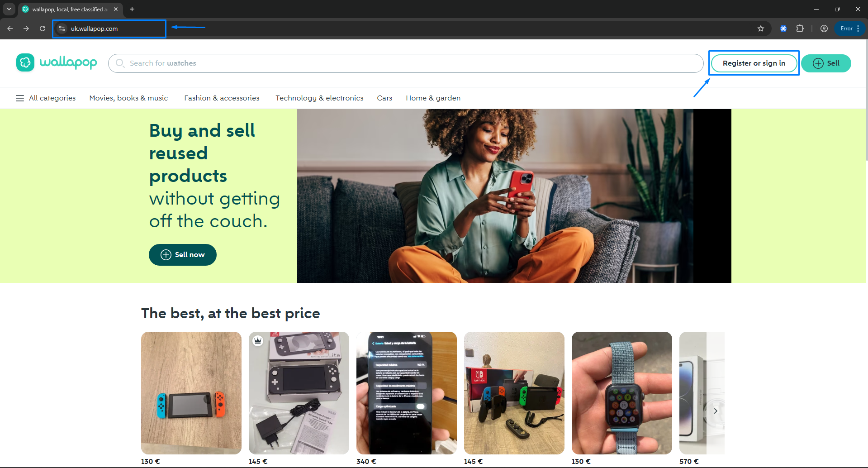The width and height of the screenshot is (868, 468).
Task: Open Fashion & accessories category
Action: point(222,98)
